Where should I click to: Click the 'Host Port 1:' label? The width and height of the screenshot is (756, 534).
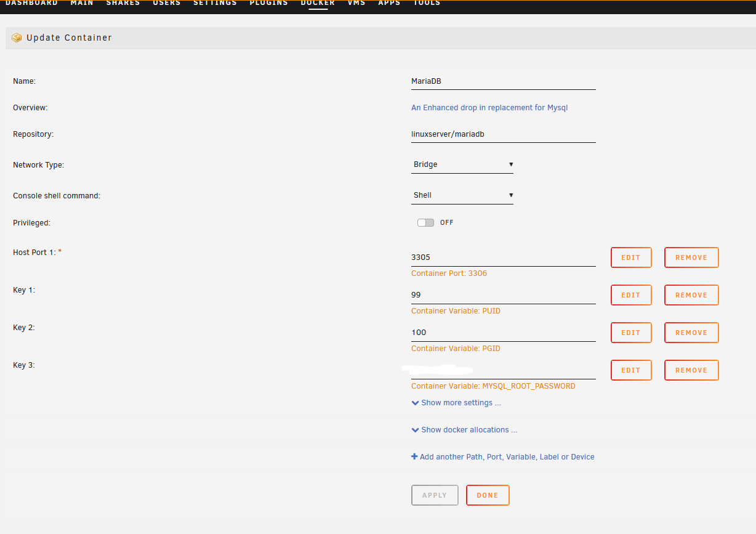pos(35,253)
